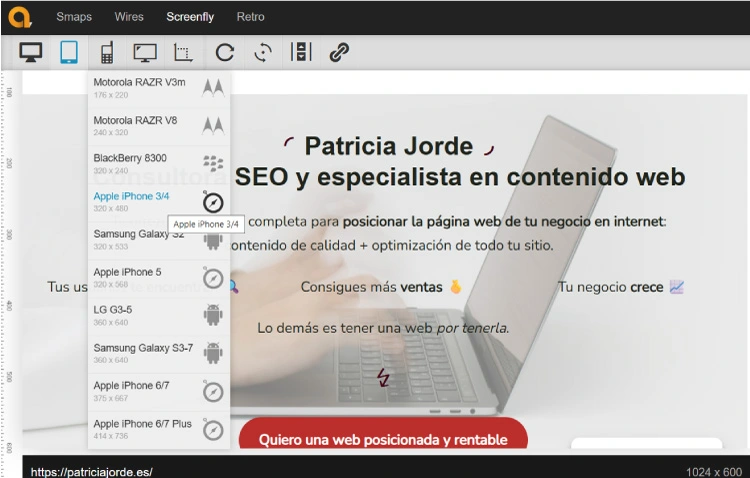The image size is (750, 478).
Task: Click 'Quiero una web posicionada y rentable' button
Action: (x=383, y=434)
